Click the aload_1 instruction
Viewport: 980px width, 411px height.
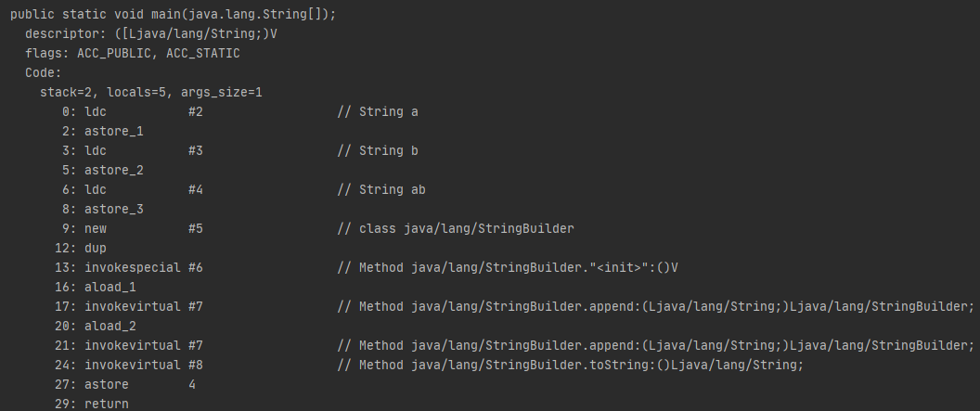110,287
